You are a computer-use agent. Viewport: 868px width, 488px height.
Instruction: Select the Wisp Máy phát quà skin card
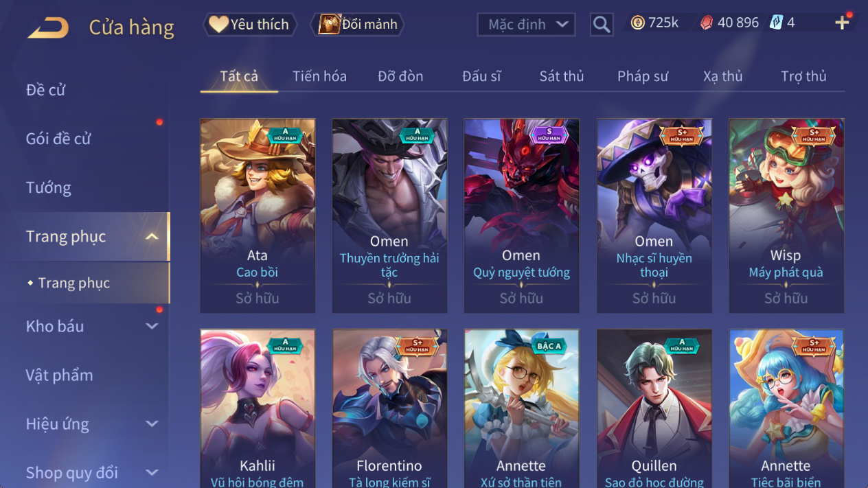click(x=786, y=216)
